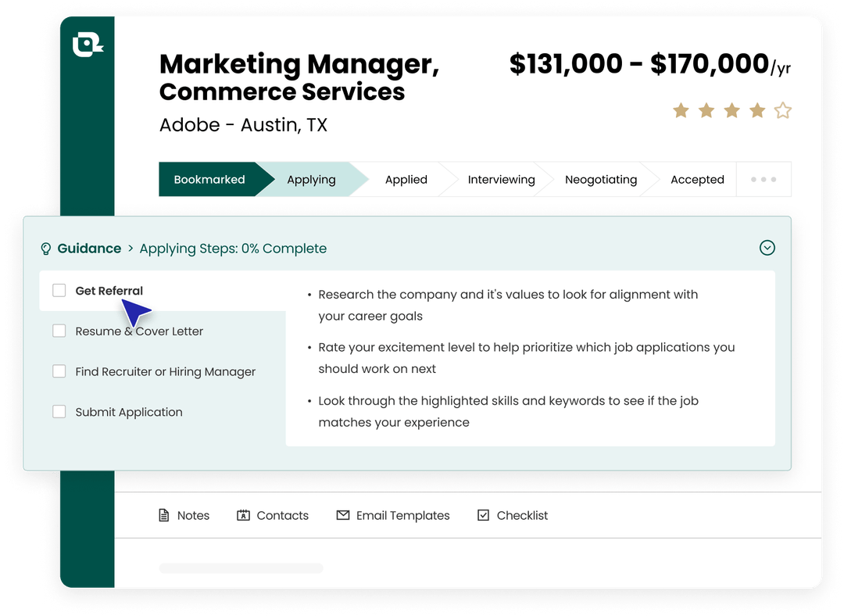Click the ellipsis icon after Accepted stage
Image resolution: width=844 pixels, height=616 pixels.
pyautogui.click(x=764, y=179)
